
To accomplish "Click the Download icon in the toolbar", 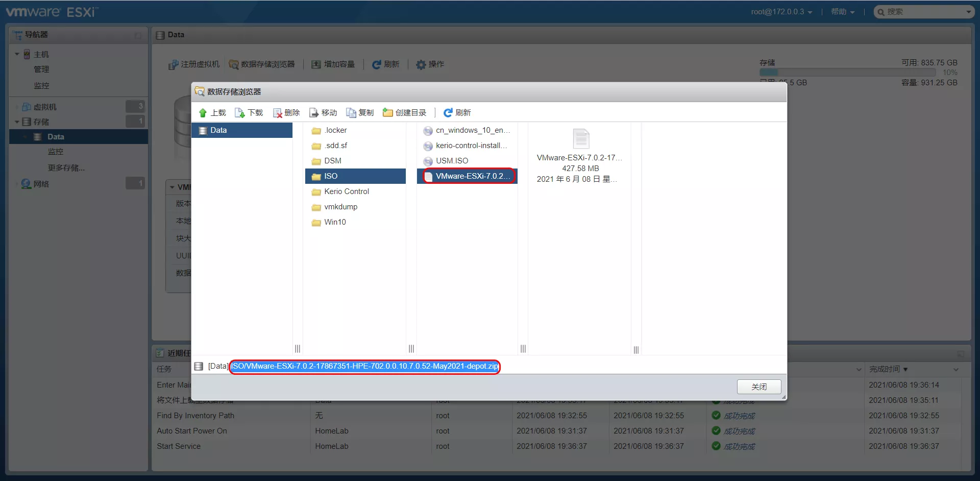I will pos(240,113).
